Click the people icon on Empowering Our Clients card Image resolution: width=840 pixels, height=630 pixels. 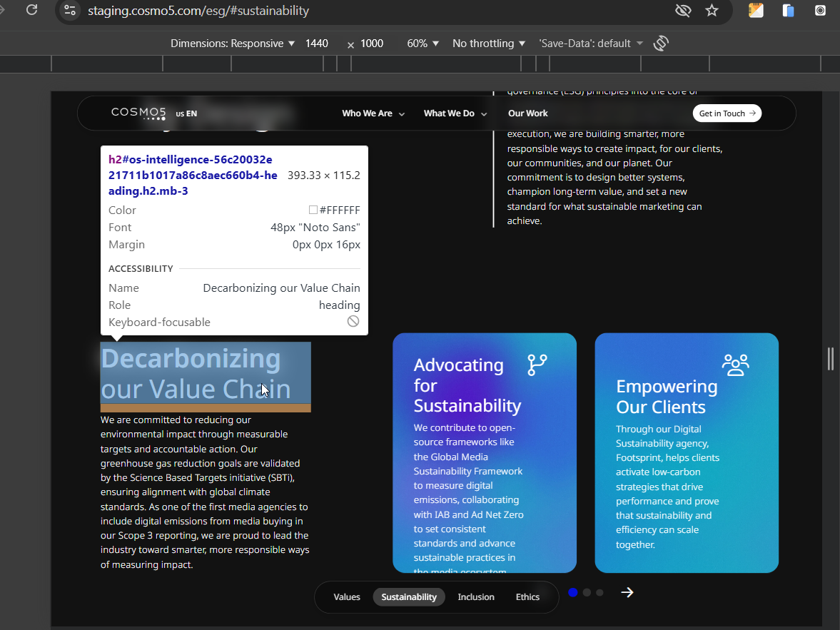point(735,365)
